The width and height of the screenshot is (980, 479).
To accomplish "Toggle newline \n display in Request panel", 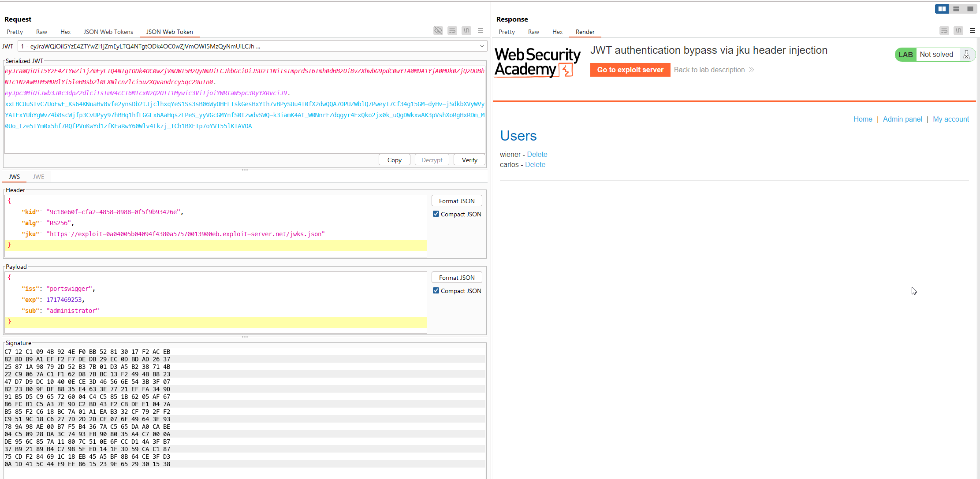I will 466,30.
